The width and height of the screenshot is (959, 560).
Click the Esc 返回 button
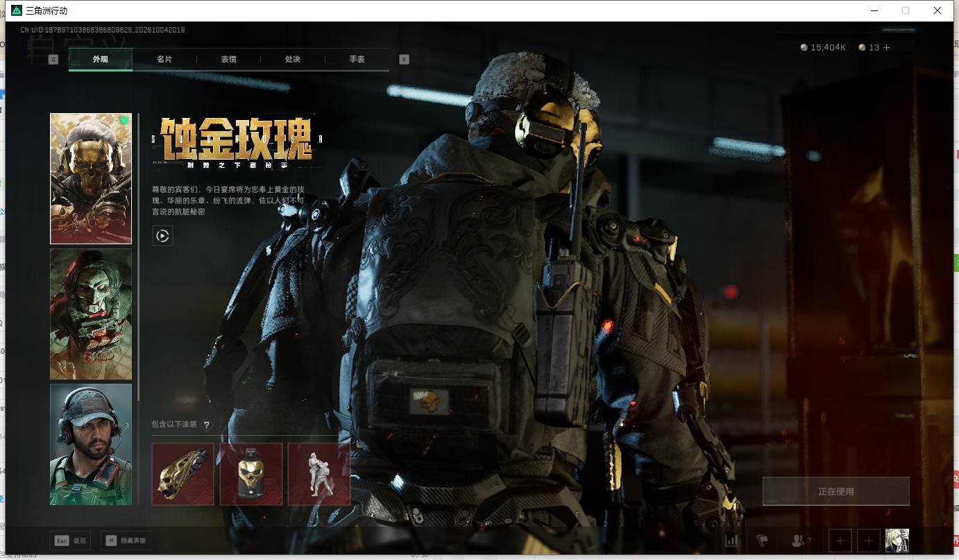click(x=70, y=541)
